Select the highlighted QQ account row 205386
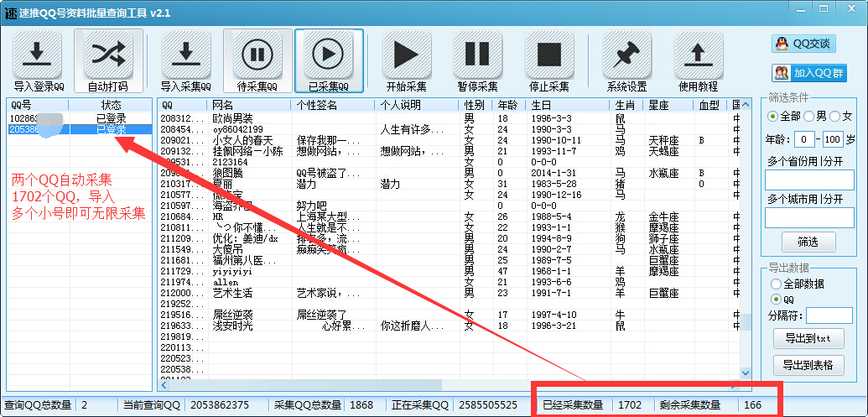868x417 pixels. tap(80, 129)
